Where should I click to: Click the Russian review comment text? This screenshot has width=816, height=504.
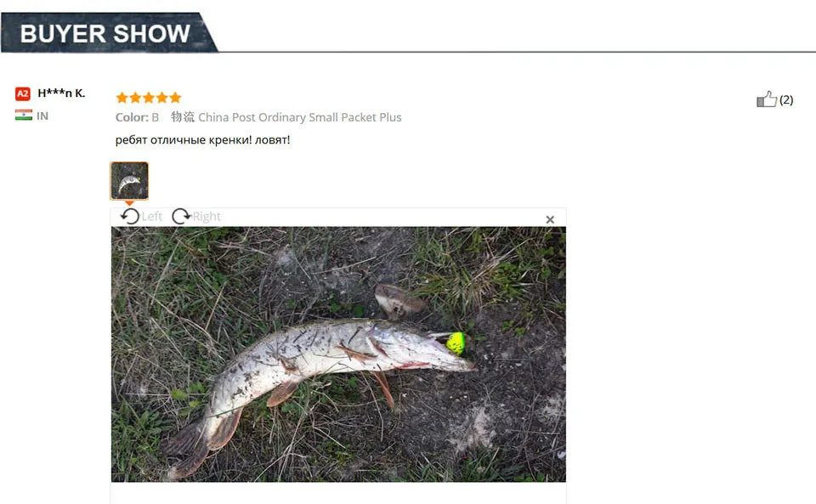pyautogui.click(x=202, y=140)
